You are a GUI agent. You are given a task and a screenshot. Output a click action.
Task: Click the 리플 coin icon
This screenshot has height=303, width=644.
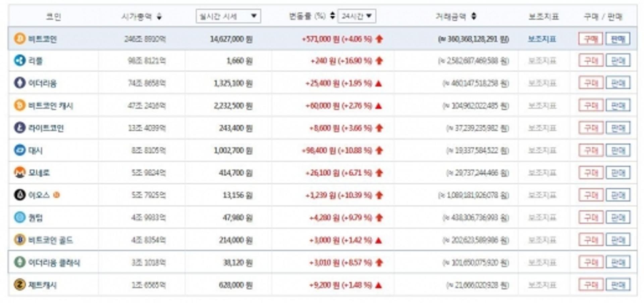tap(20, 61)
